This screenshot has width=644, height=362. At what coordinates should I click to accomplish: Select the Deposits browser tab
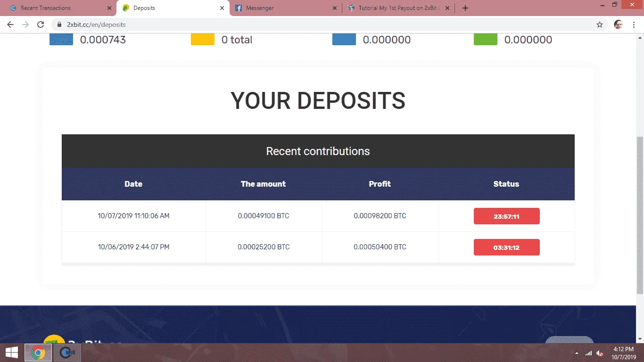[x=173, y=8]
